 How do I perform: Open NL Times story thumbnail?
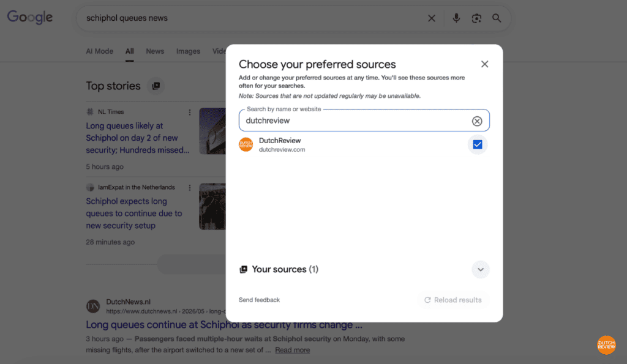click(212, 131)
